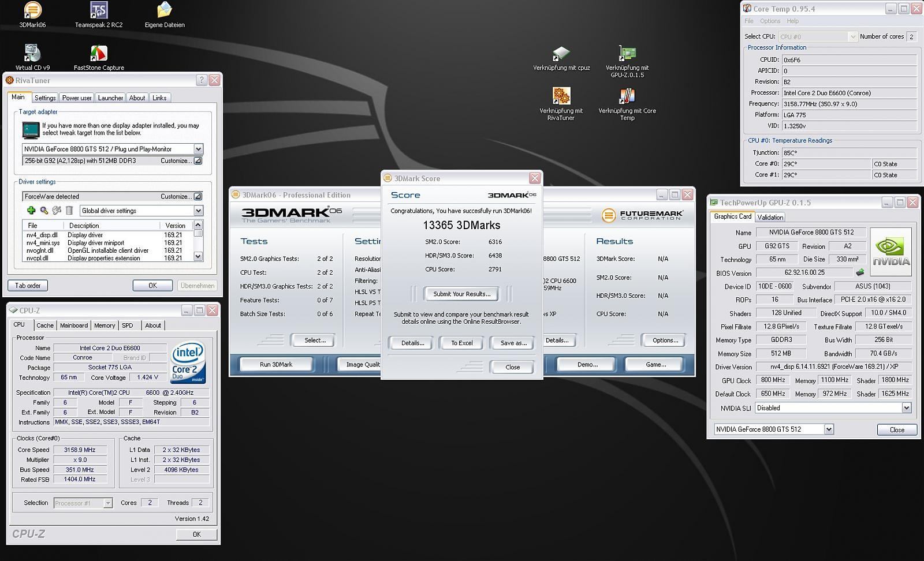The image size is (924, 561).
Task: Open the Verknüpfung mit RivaTuner shortcut
Action: coord(561,96)
